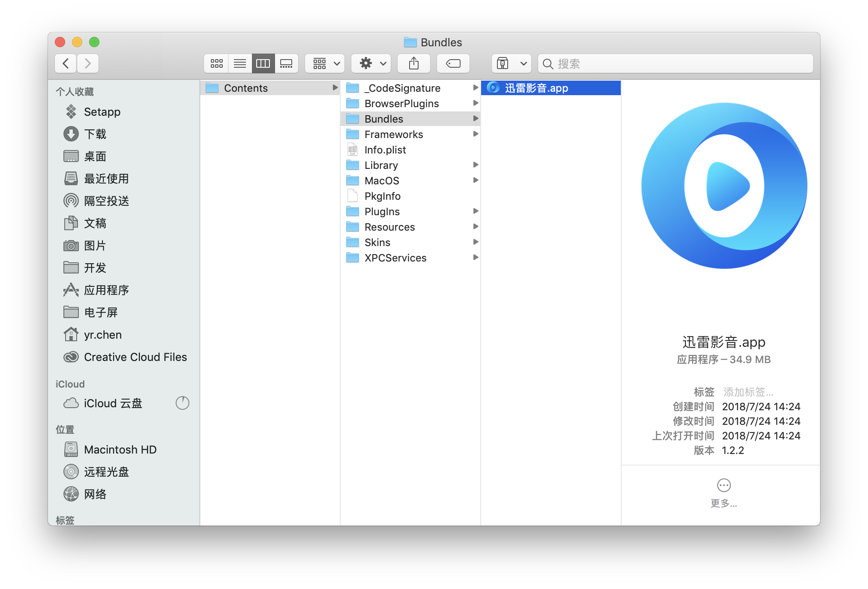Screen dimensions: 868x589
Task: Go back to previous folder
Action: (x=66, y=63)
